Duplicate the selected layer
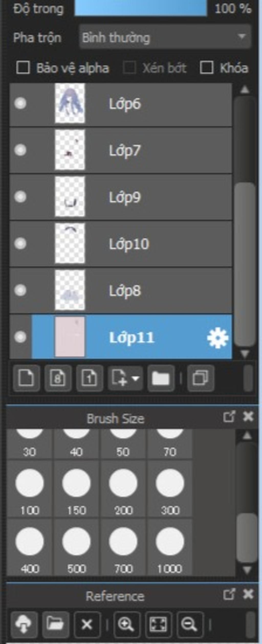This screenshot has height=644, width=262. point(201,378)
